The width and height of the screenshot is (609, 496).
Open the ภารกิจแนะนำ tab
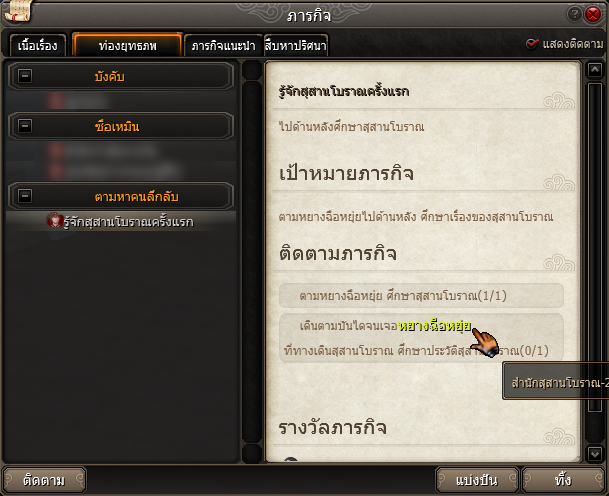[223, 45]
